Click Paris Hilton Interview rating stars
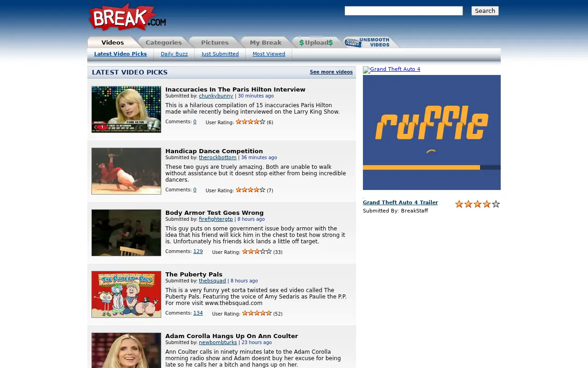Viewport: 588px width, 368px height. click(x=250, y=122)
